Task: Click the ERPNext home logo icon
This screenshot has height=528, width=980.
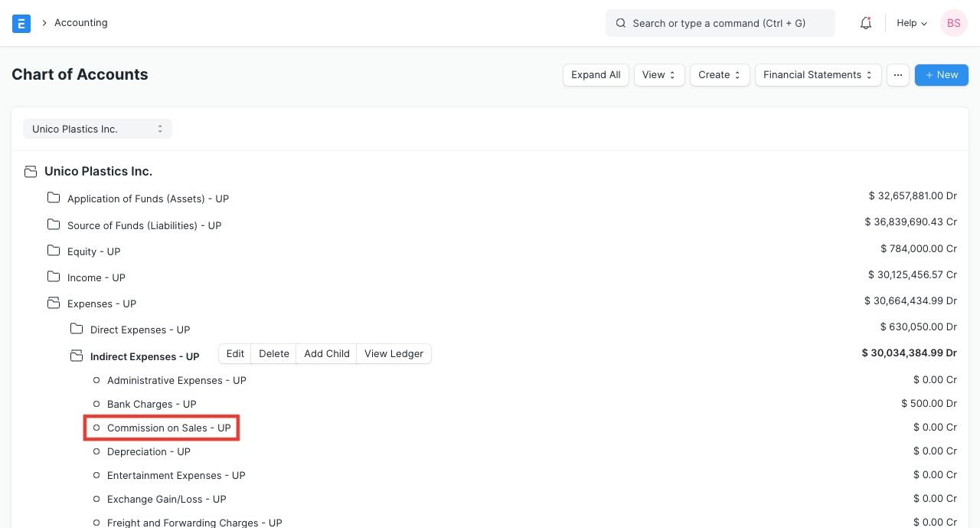Action: [x=21, y=23]
